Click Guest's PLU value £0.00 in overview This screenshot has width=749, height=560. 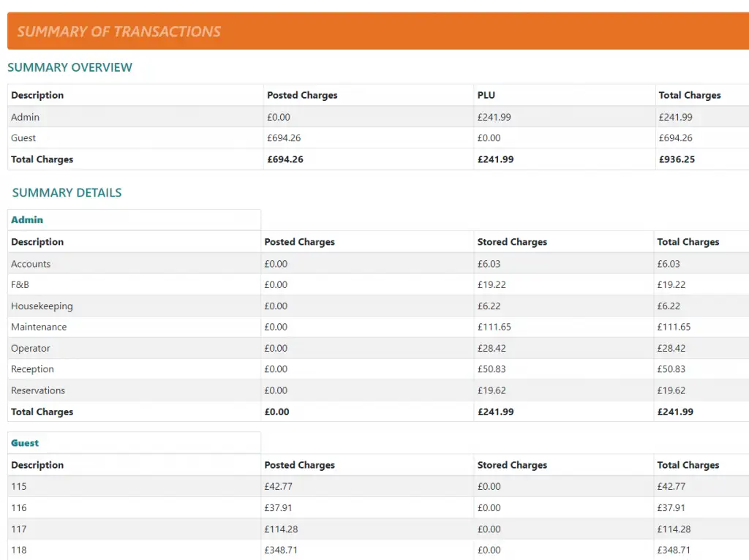click(489, 138)
